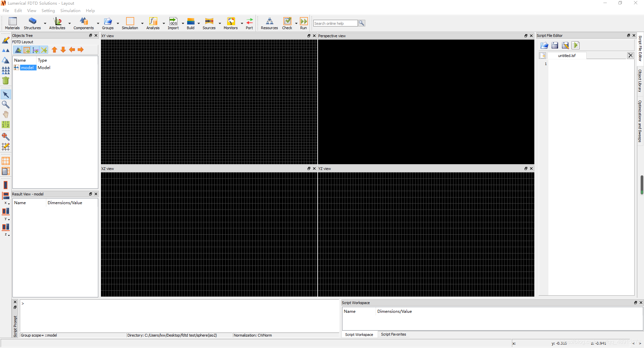Activate the Pan hand tool
Screen dimensions: 644x348
(x=6, y=114)
